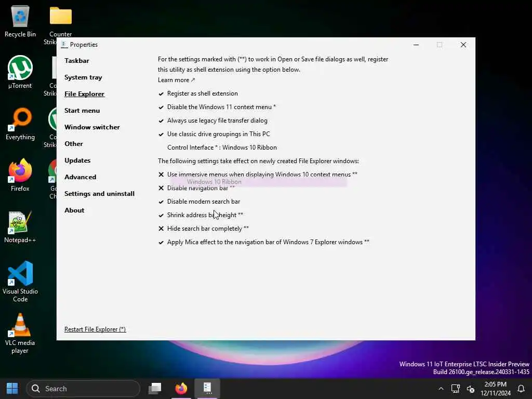Toggle Disable modern search bar
532x399 pixels.
coord(199,202)
